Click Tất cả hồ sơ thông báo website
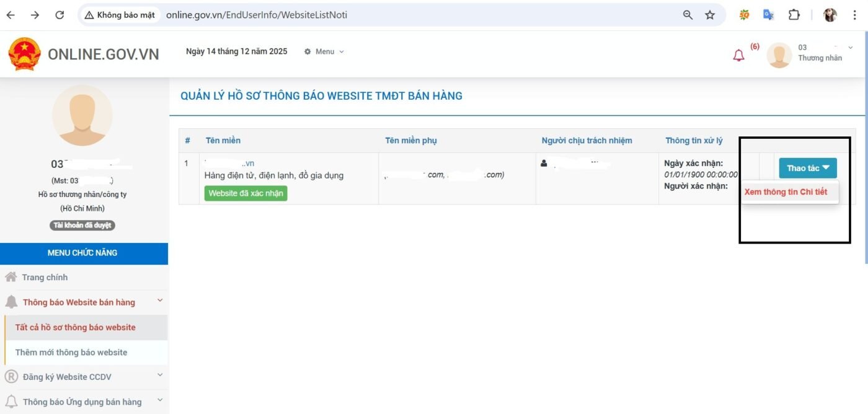This screenshot has width=868, height=414. [76, 327]
